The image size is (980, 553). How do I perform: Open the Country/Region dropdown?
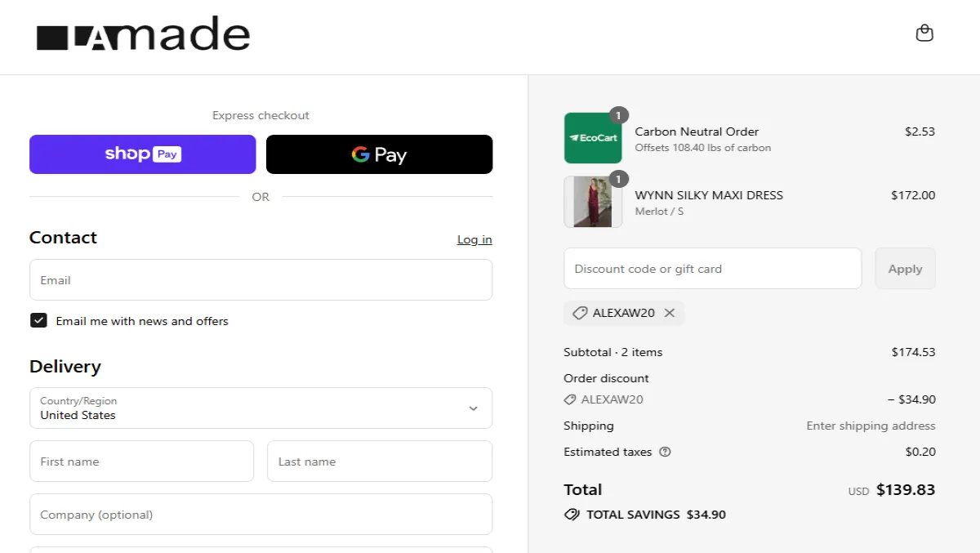pyautogui.click(x=261, y=408)
